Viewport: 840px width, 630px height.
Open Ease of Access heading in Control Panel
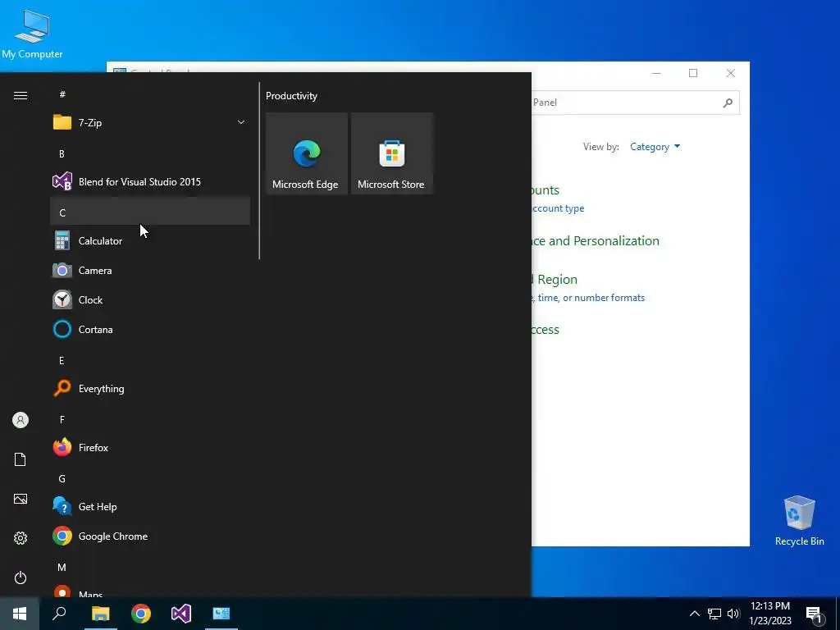pyautogui.click(x=546, y=330)
